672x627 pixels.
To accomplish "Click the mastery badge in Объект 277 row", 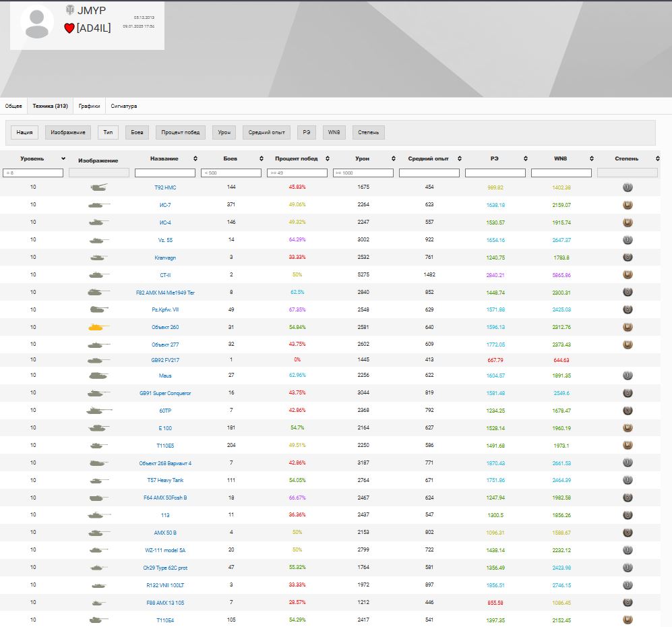I will [628, 345].
